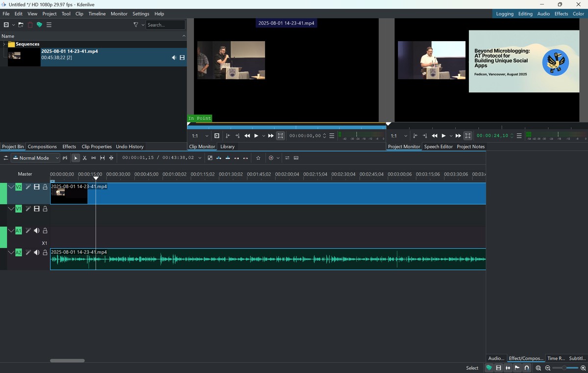The image size is (588, 373).
Task: Collapse the A1 track header
Action: click(11, 231)
